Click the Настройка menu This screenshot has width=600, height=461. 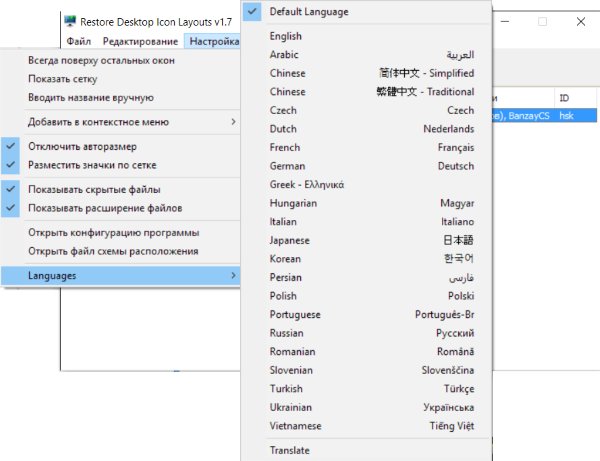(213, 41)
